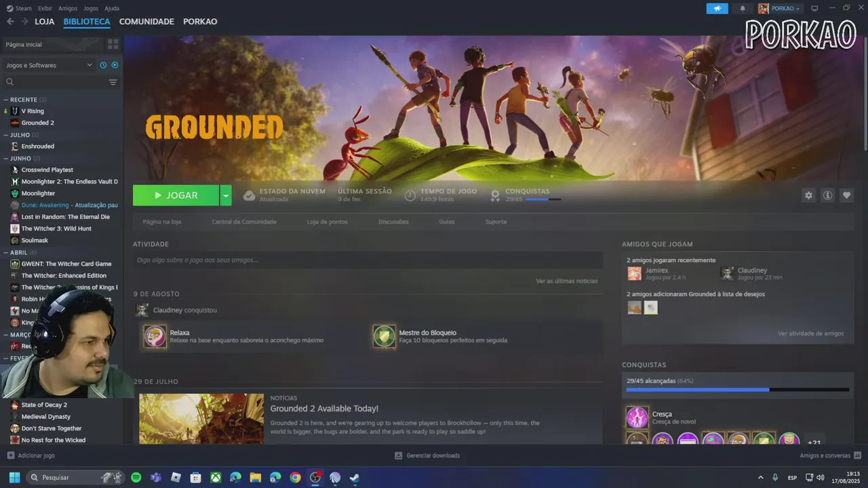The width and height of the screenshot is (868, 488).
Task: Open the Discussões link
Action: point(393,222)
